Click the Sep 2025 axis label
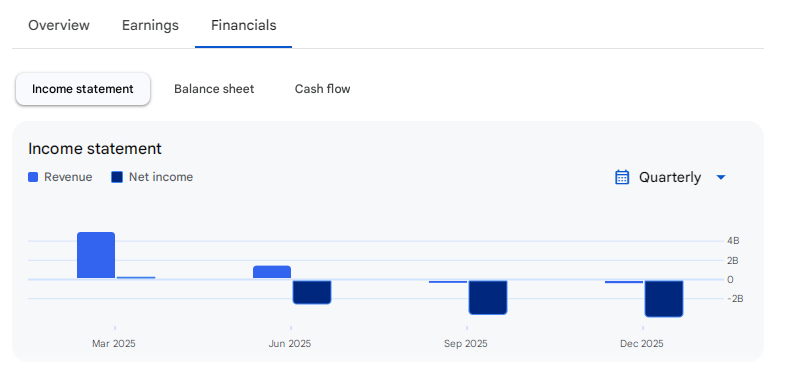This screenshot has height=370, width=785. (466, 344)
